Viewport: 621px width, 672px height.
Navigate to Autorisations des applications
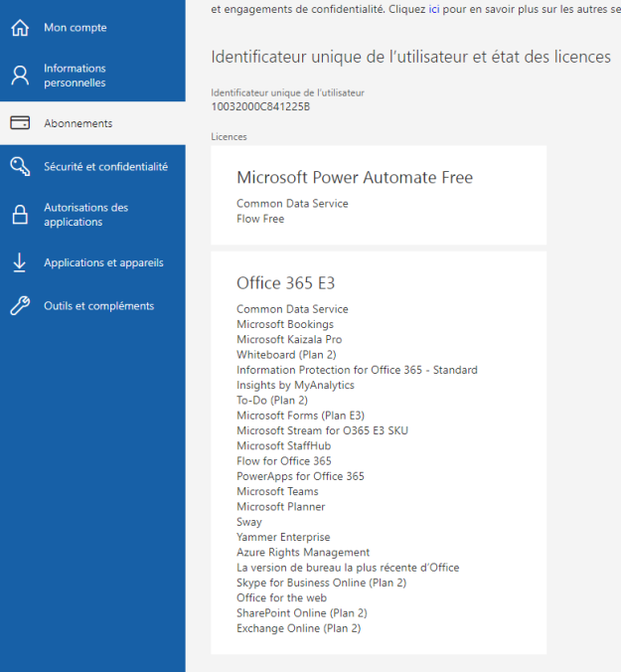(x=85, y=215)
